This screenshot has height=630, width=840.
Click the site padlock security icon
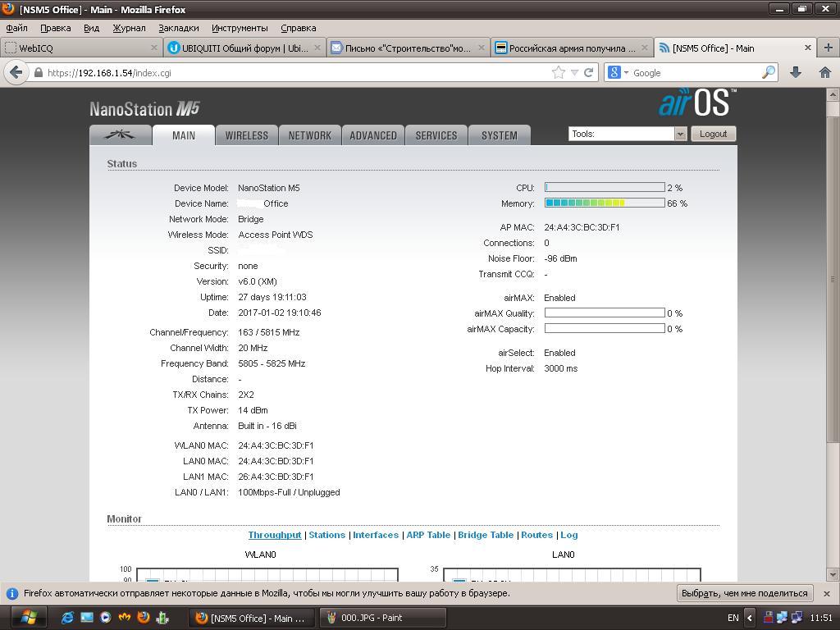38,73
